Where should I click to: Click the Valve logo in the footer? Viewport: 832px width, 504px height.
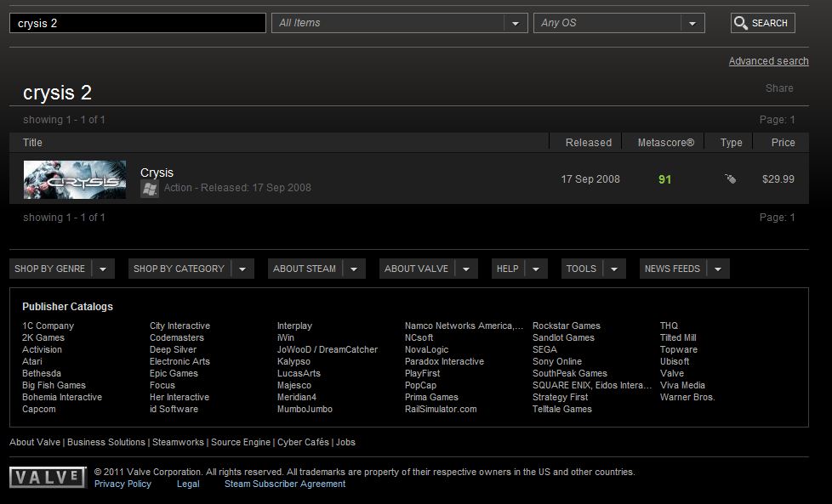(48, 478)
